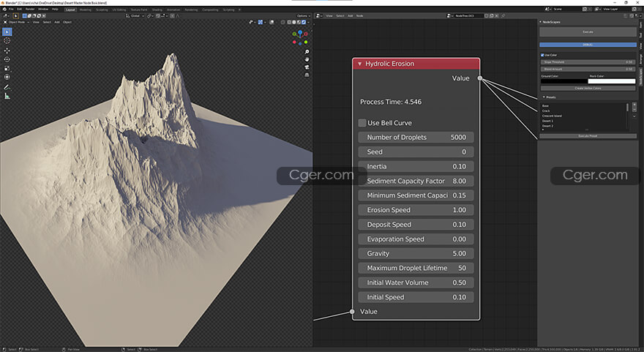The width and height of the screenshot is (644, 352).
Task: Click the white Rock Color swatch
Action: [x=611, y=81]
